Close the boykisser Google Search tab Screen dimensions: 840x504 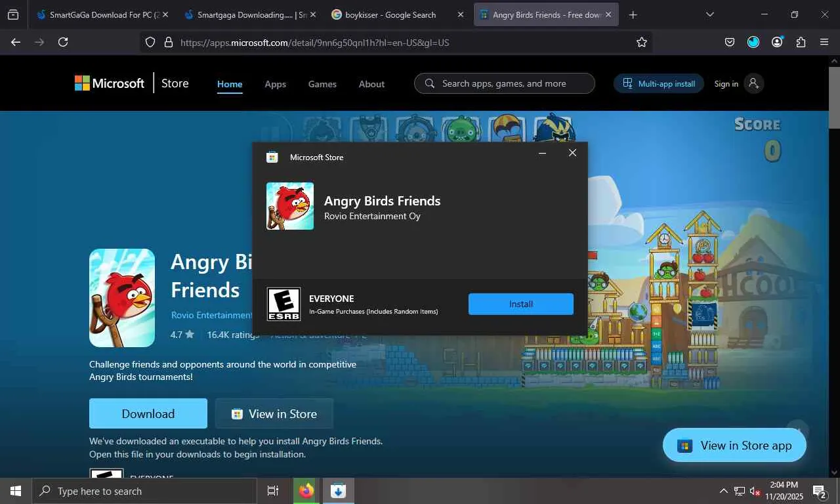(460, 14)
